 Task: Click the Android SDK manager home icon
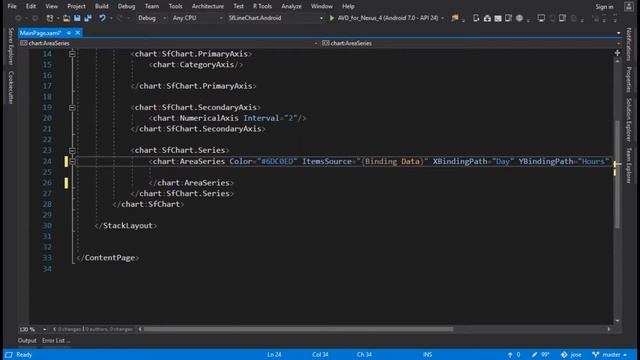tap(487, 18)
